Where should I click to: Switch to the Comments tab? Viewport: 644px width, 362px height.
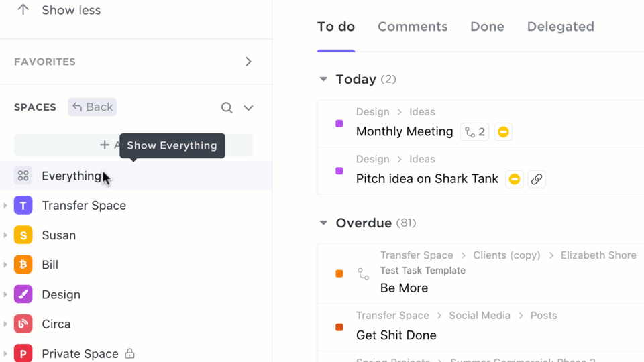tap(413, 27)
